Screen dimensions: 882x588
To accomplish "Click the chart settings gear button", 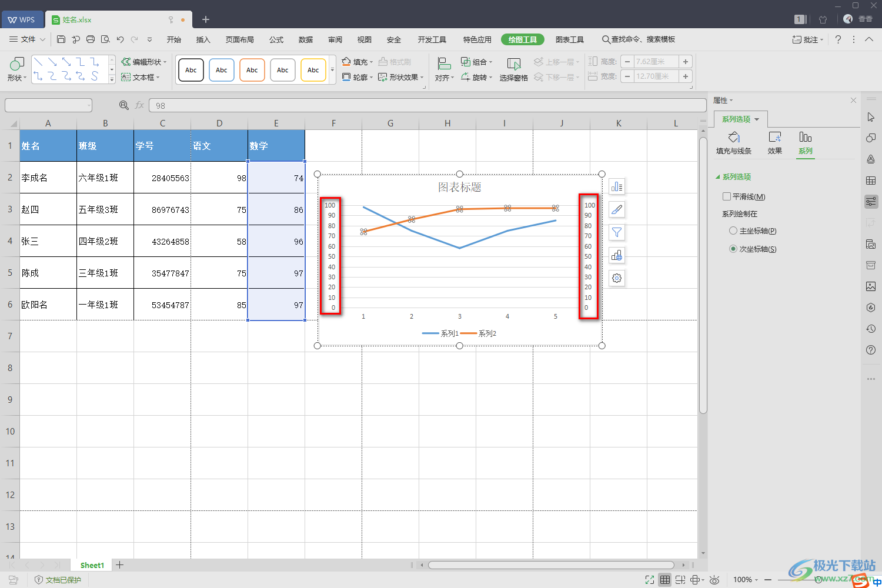I will point(617,278).
